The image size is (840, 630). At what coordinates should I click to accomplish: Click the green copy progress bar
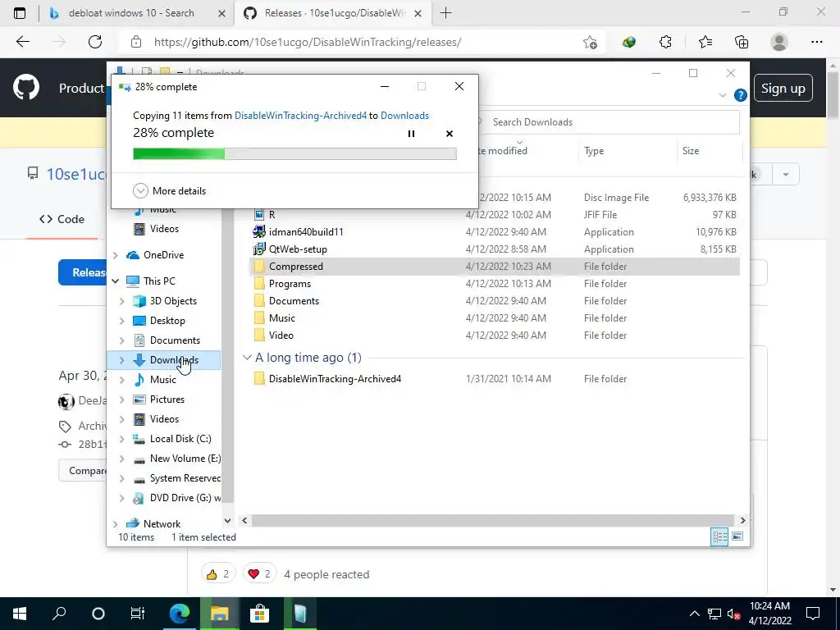pyautogui.click(x=294, y=154)
